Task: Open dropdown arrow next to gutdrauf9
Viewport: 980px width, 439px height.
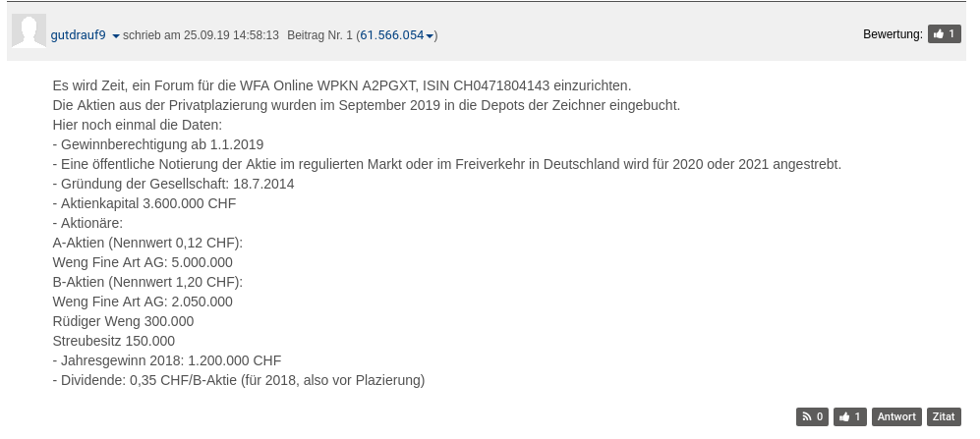Action: tap(116, 36)
